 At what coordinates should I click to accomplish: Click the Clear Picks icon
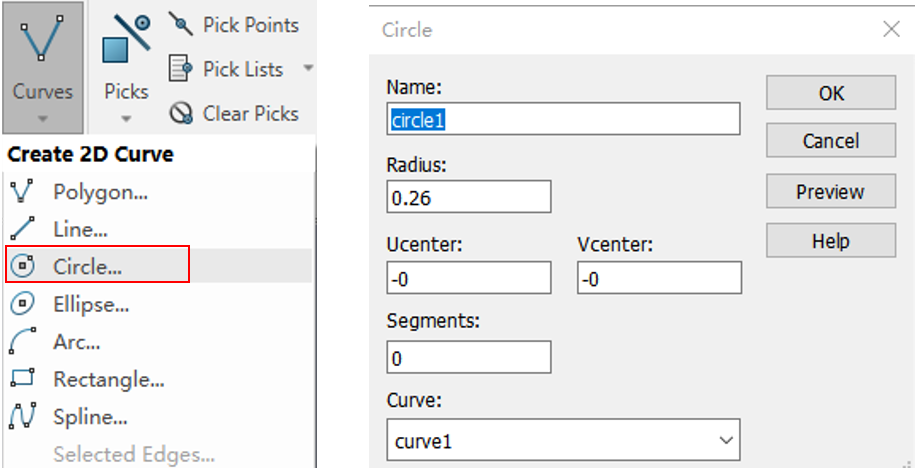180,113
